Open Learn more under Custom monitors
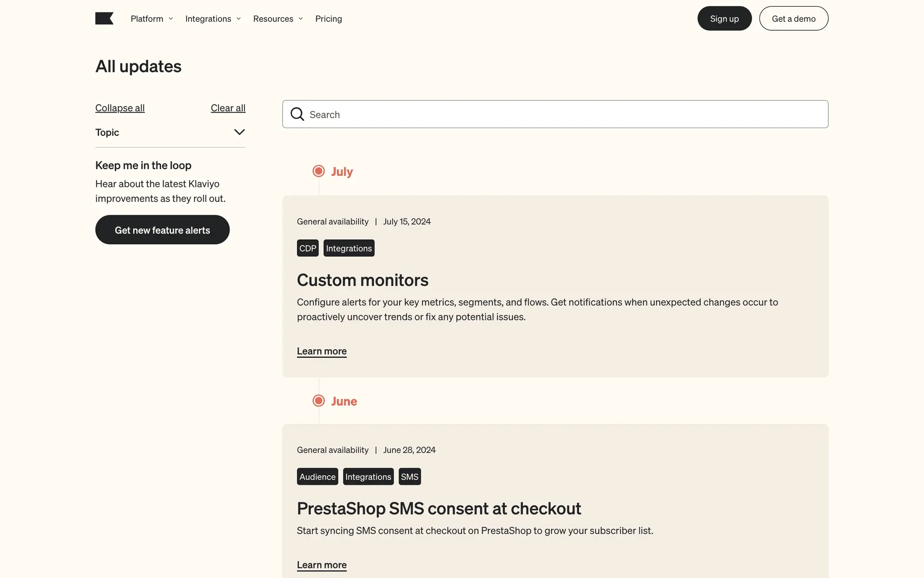924x578 pixels. (321, 351)
